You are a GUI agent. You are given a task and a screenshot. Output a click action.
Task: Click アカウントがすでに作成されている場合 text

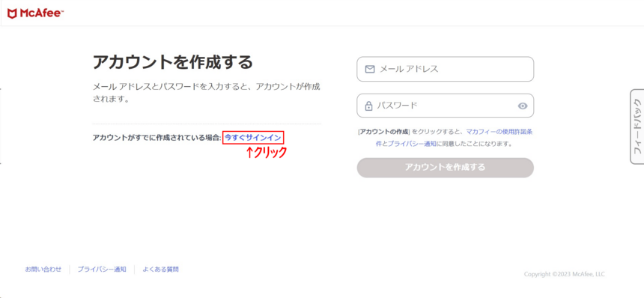click(x=157, y=138)
